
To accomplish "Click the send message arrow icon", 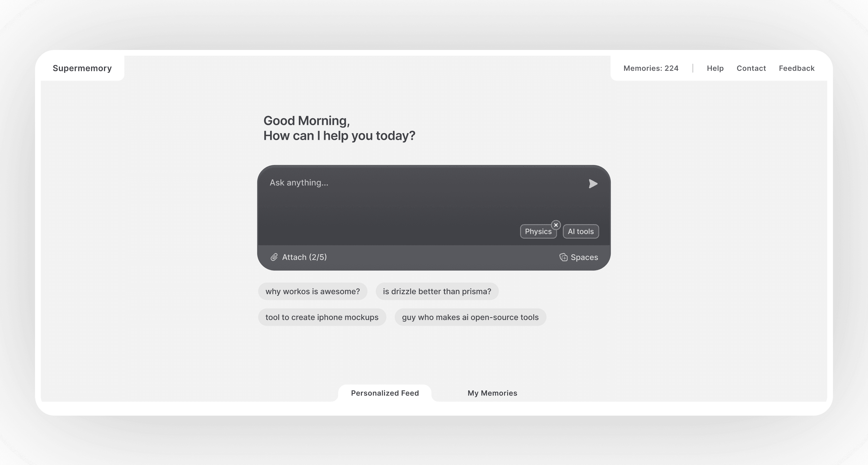I will [593, 184].
